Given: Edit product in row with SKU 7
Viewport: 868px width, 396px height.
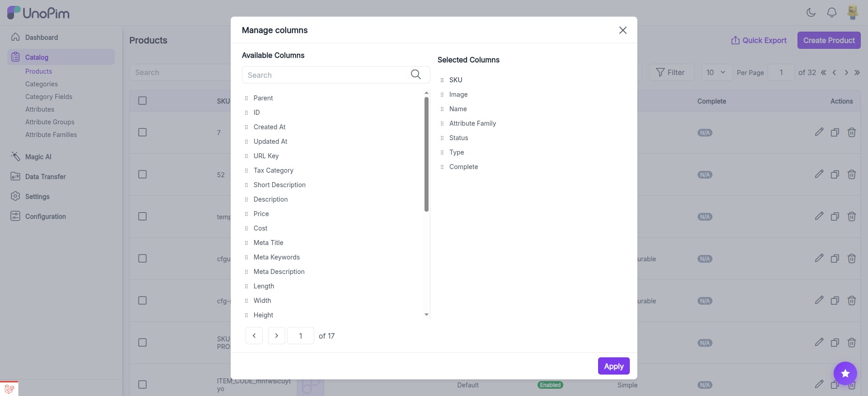Looking at the screenshot, I should coord(819,132).
